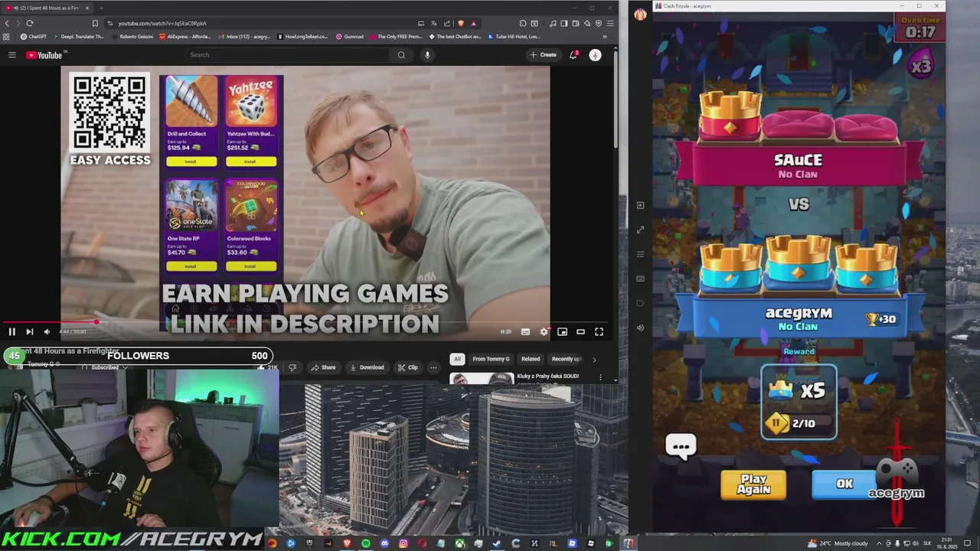The width and height of the screenshot is (980, 551).
Task: Open the ChatGPT bookmark
Action: click(34, 37)
